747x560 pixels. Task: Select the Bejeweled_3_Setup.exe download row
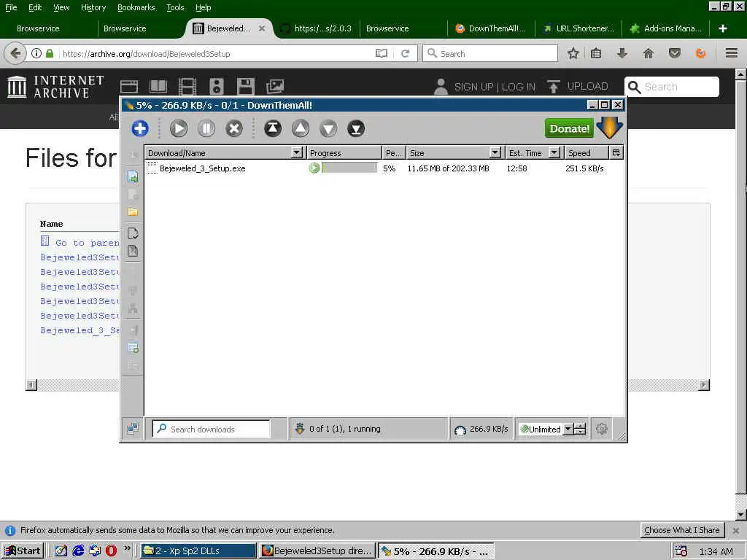coord(384,168)
